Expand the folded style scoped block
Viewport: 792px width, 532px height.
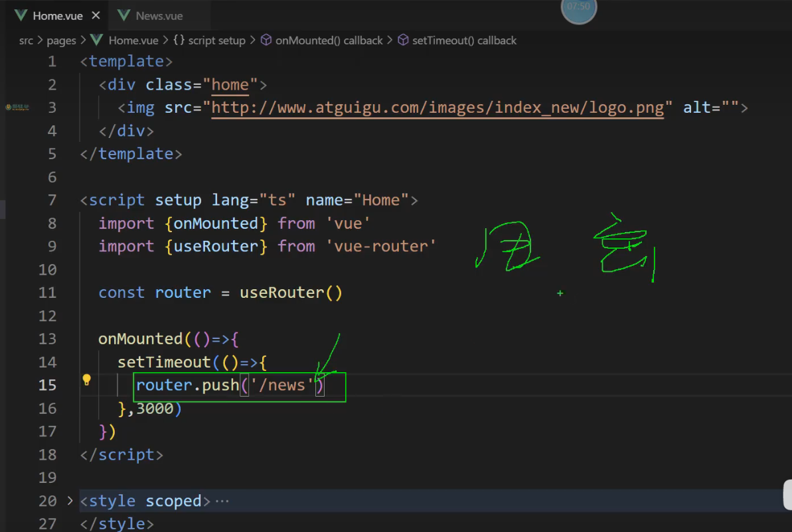pos(70,501)
